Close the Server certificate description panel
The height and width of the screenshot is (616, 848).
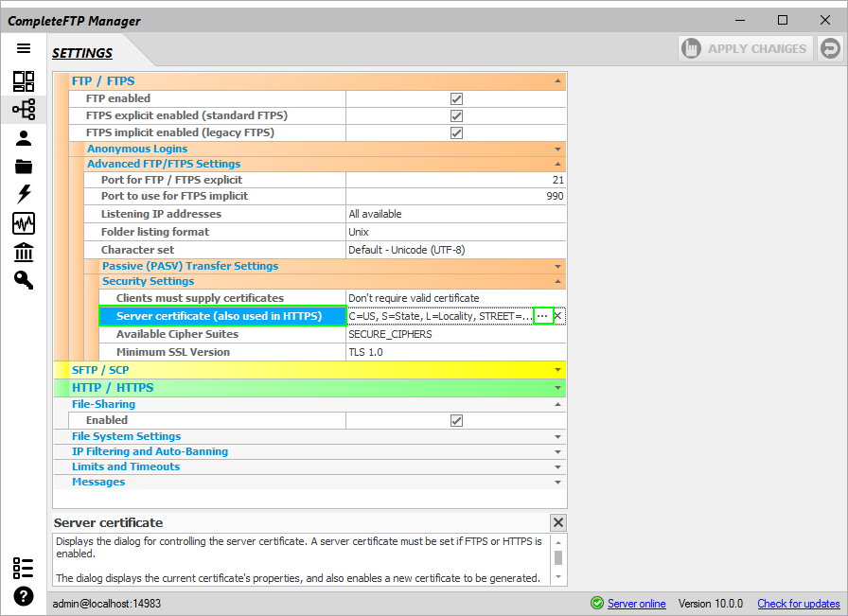[558, 522]
